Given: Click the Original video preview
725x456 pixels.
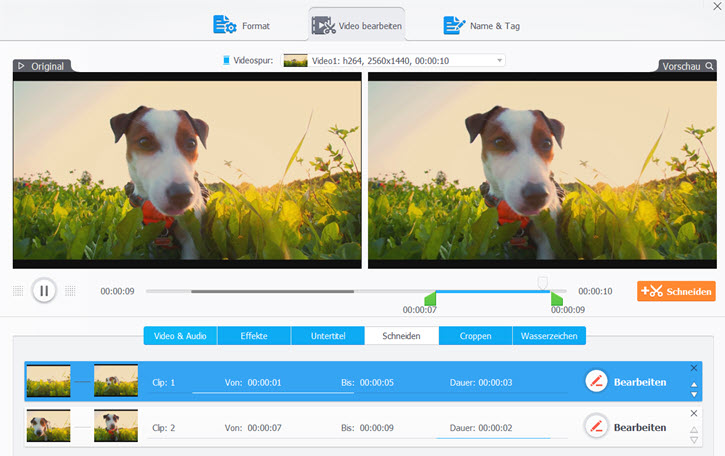Looking at the screenshot, I should [187, 170].
